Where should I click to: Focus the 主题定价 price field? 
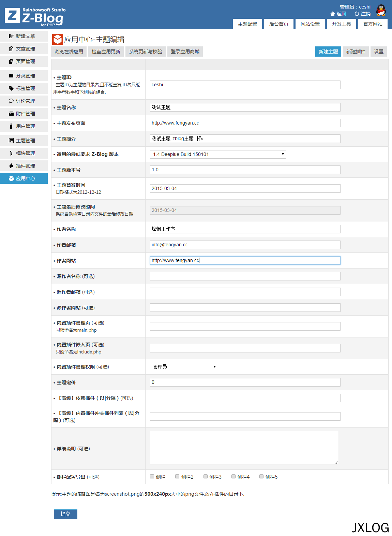(x=245, y=382)
